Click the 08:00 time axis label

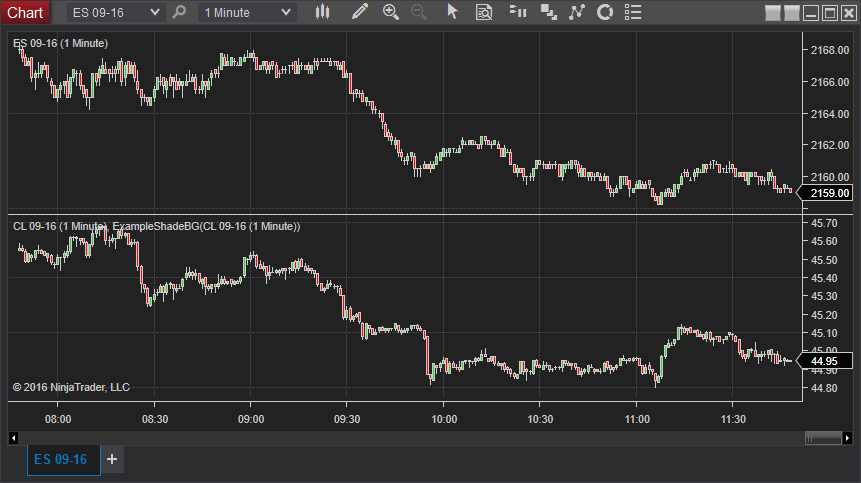58,419
